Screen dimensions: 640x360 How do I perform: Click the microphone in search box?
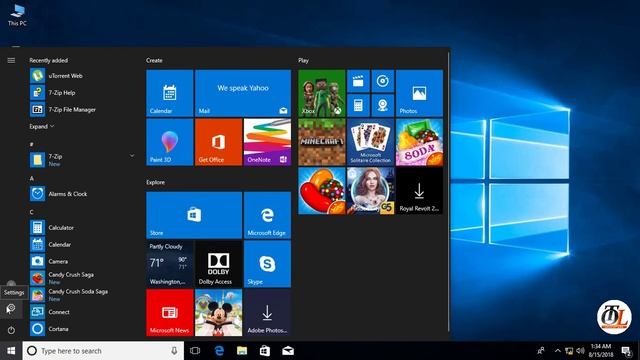pos(174,351)
